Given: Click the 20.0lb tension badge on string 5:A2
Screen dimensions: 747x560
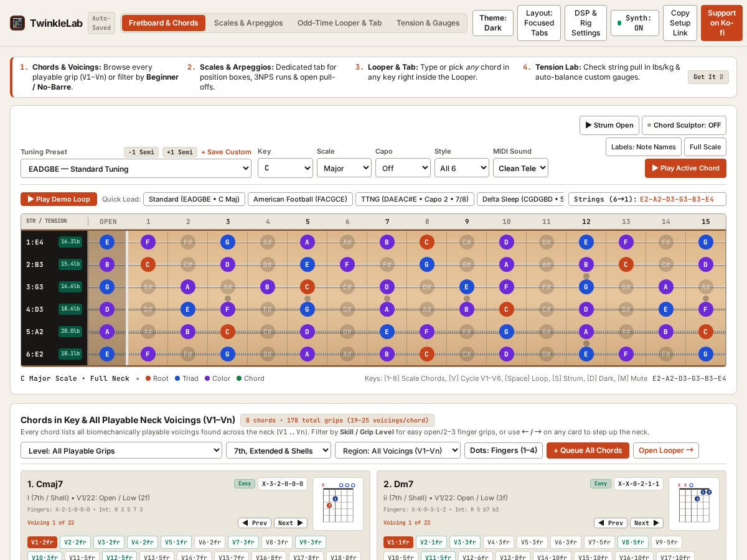Looking at the screenshot, I should coord(70,332).
